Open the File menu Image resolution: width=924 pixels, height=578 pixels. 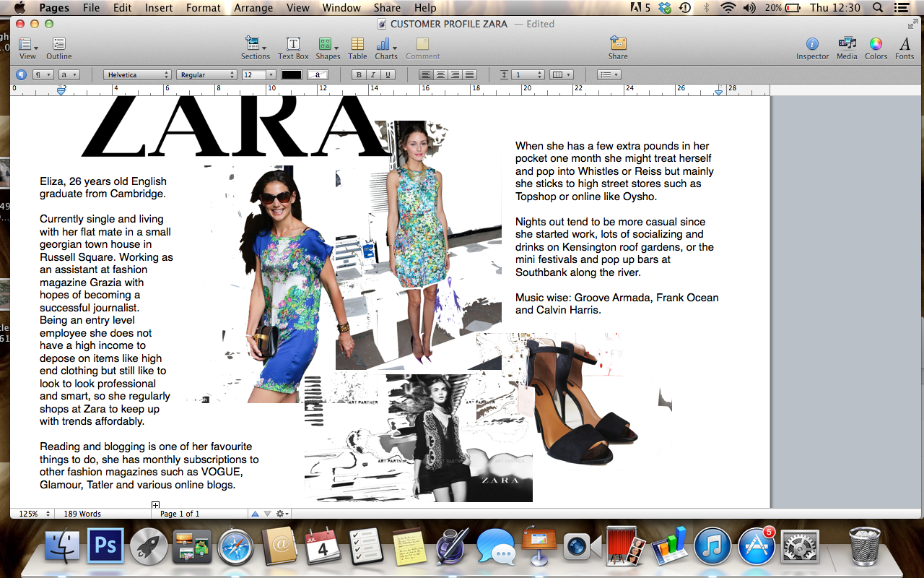click(91, 8)
